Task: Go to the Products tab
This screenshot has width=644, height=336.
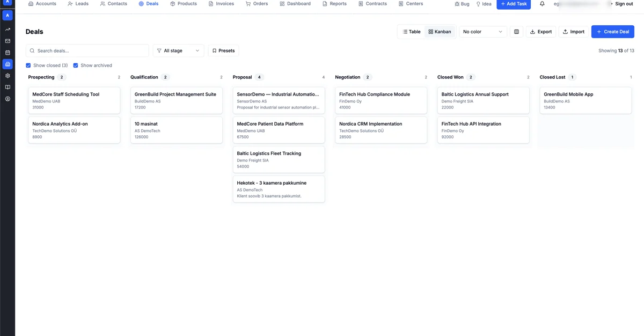Action: [x=184, y=4]
